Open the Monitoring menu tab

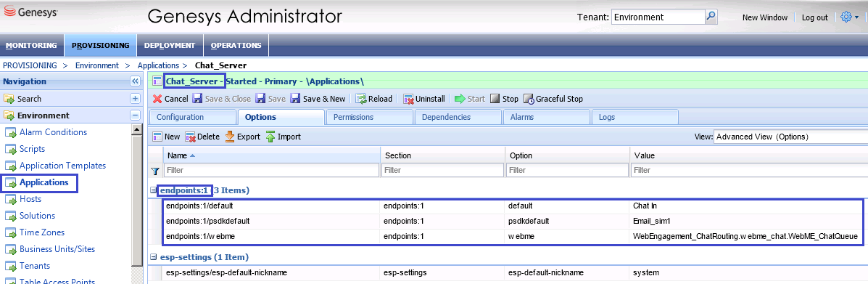32,45
